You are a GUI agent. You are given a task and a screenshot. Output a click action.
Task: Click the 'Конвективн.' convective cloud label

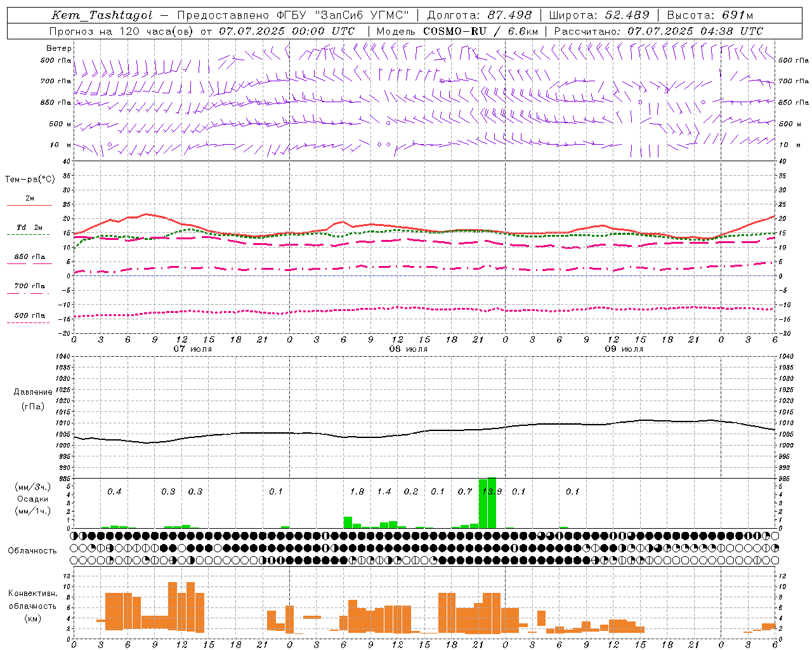33,594
